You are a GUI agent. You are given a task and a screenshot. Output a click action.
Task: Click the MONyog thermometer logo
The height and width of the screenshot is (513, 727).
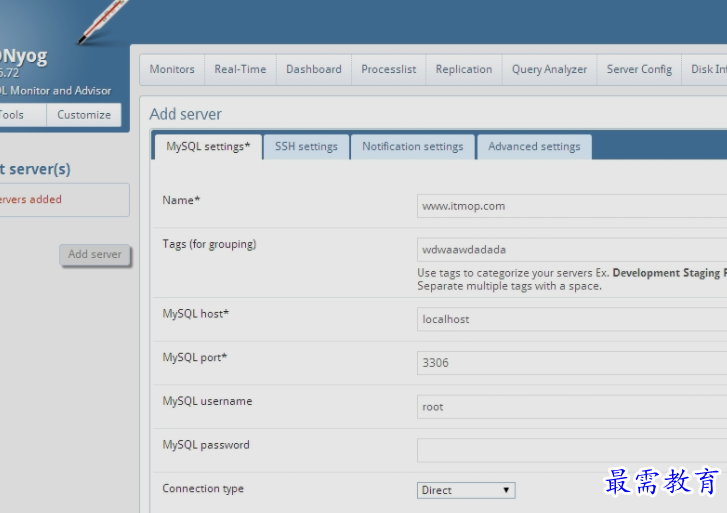pyautogui.click(x=102, y=21)
